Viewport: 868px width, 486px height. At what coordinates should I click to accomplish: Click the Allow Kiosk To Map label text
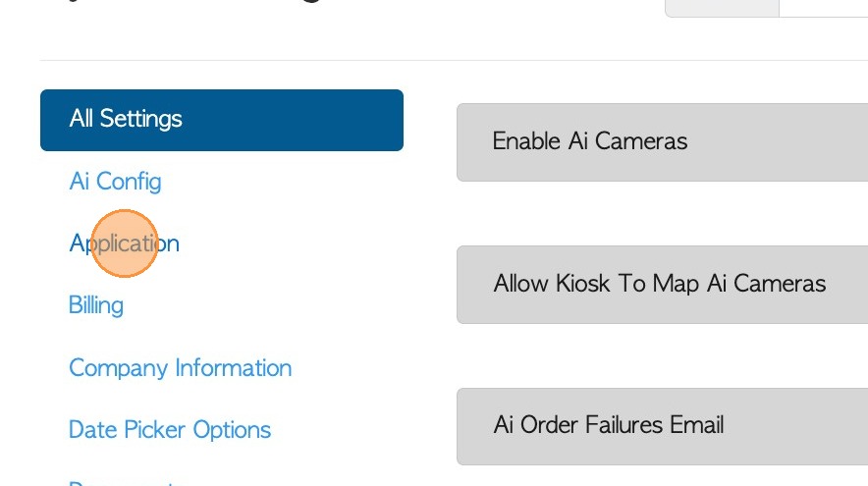point(660,285)
